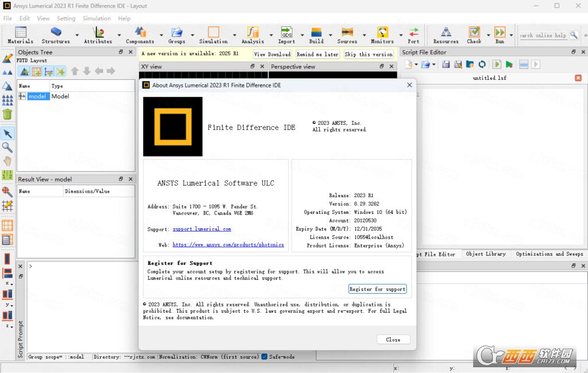
Task: Click the Simulation region icon
Action: click(214, 32)
